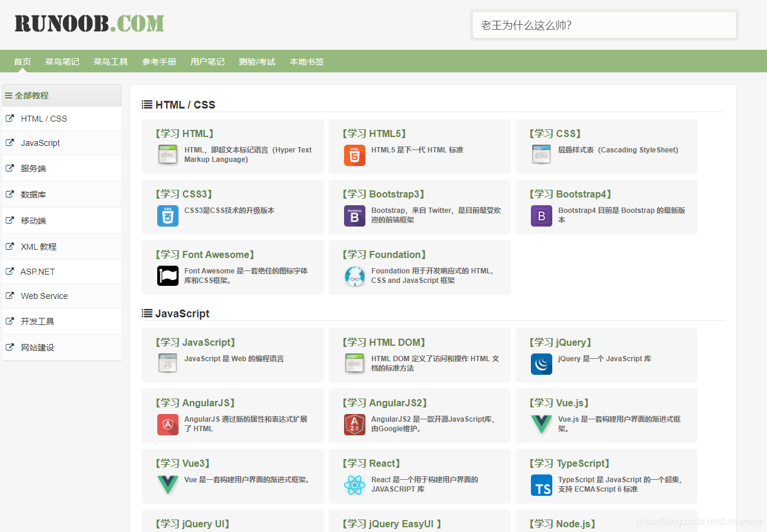Select Web Service in the sidebar
Viewport: 767px width, 532px height.
pos(62,296)
